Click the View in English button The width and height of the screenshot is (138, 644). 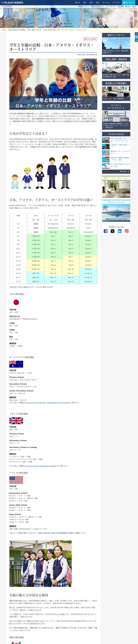(90, 39)
